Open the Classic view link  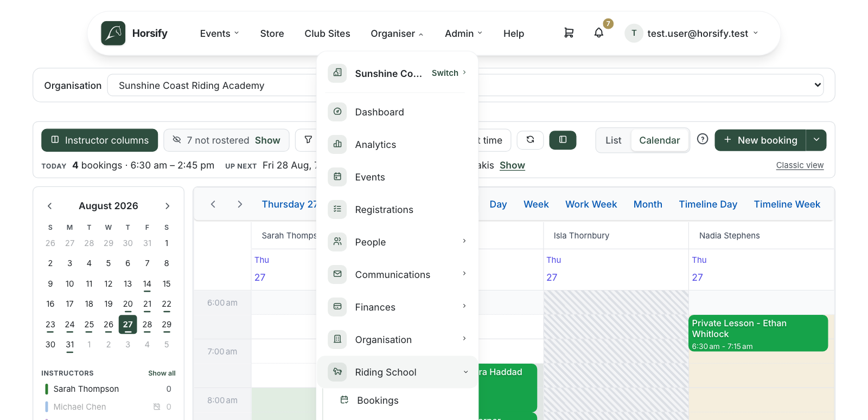point(800,165)
